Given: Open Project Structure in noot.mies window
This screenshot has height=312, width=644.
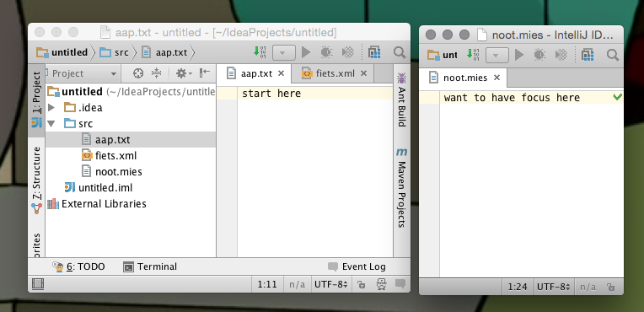Looking at the screenshot, I should pos(588,54).
